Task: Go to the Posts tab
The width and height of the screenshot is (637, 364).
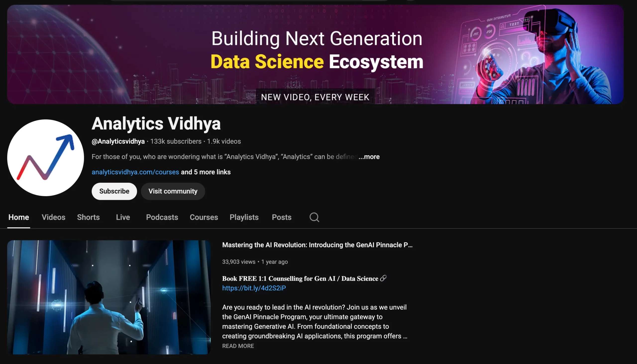Action: pyautogui.click(x=281, y=217)
